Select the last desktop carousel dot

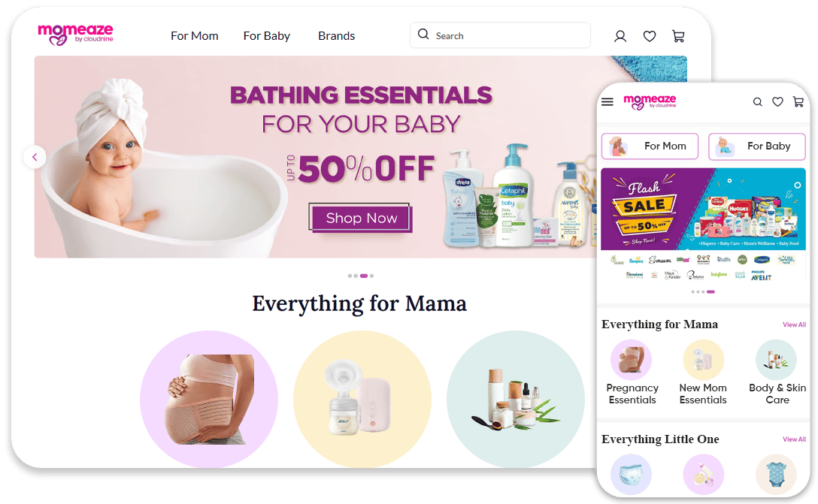pyautogui.click(x=371, y=276)
